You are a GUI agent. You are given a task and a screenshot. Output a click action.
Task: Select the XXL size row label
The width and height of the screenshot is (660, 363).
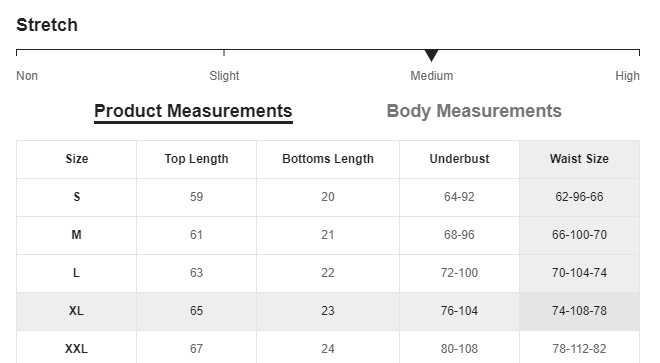[77, 347]
